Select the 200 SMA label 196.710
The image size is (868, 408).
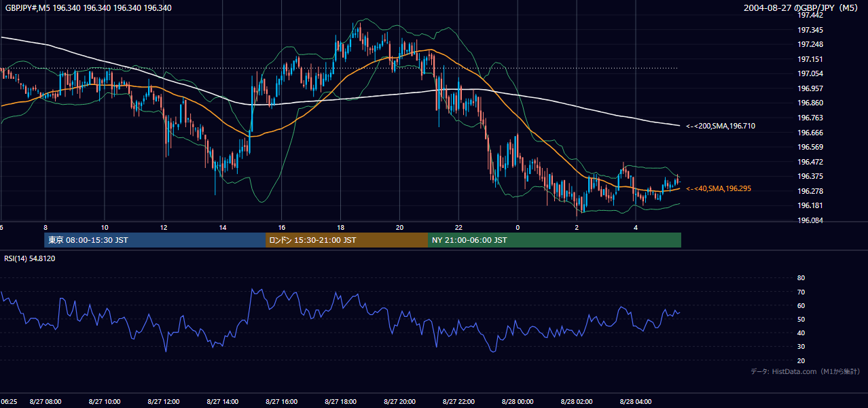720,126
